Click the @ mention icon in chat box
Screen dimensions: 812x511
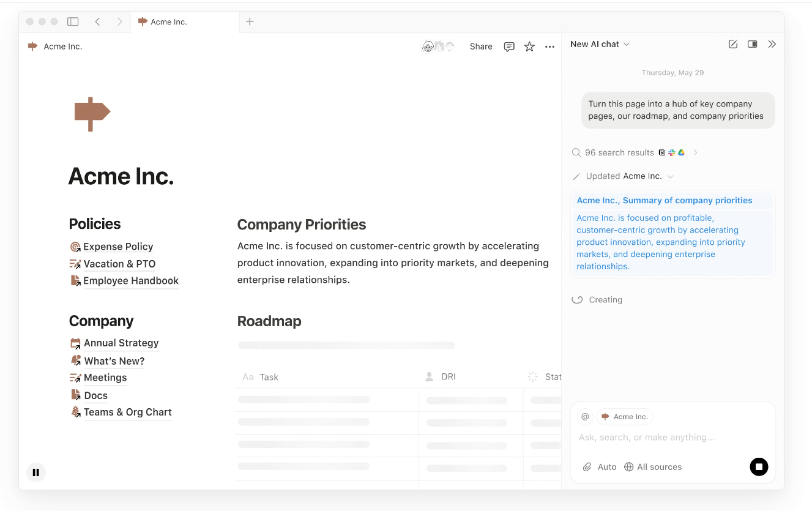click(x=585, y=417)
